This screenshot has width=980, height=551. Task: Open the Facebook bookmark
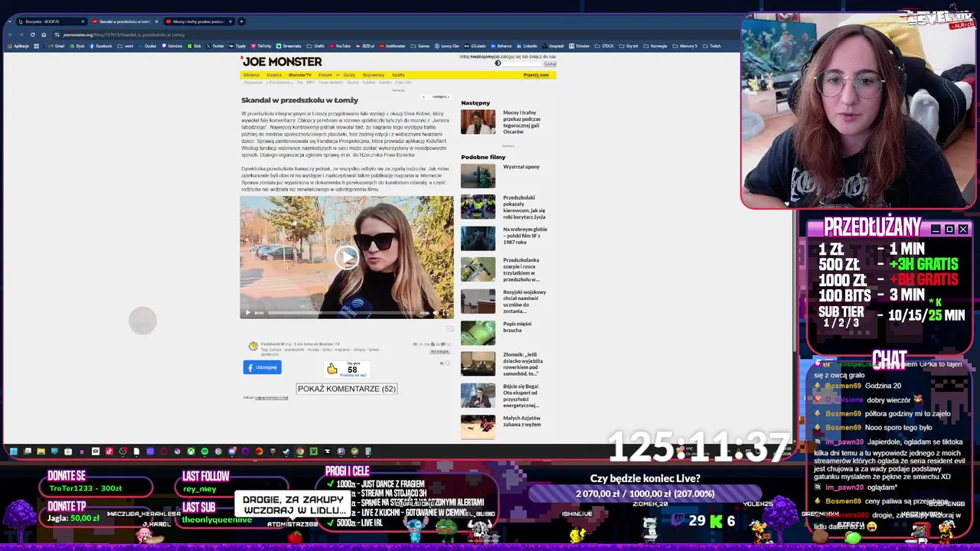[101, 46]
